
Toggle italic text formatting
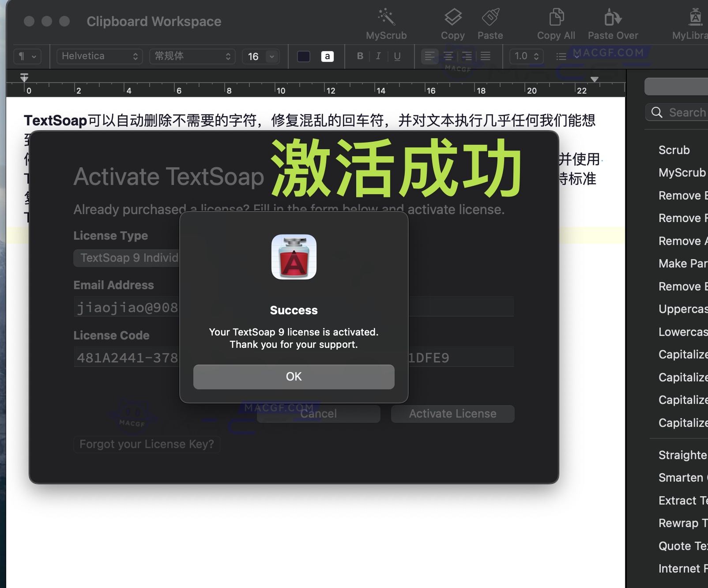tap(378, 56)
